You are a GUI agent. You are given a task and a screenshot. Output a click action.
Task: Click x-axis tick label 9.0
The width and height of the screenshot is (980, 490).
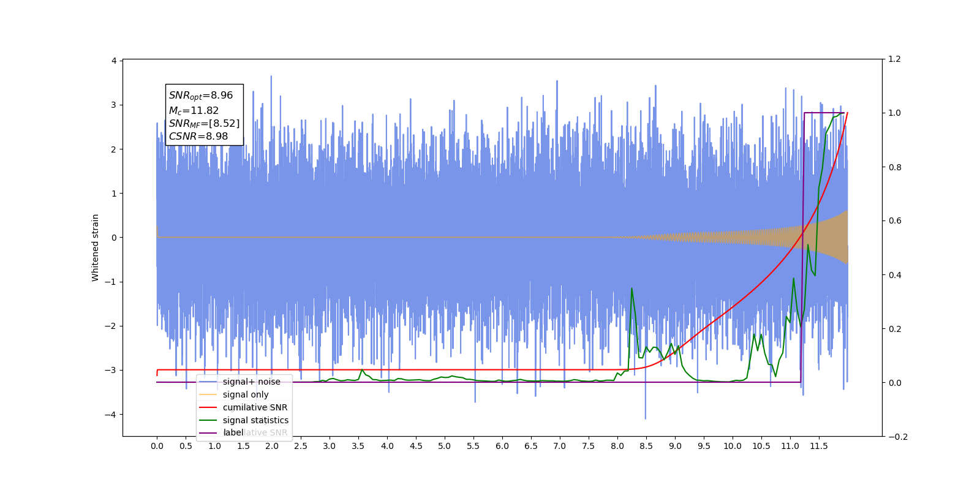point(675,446)
